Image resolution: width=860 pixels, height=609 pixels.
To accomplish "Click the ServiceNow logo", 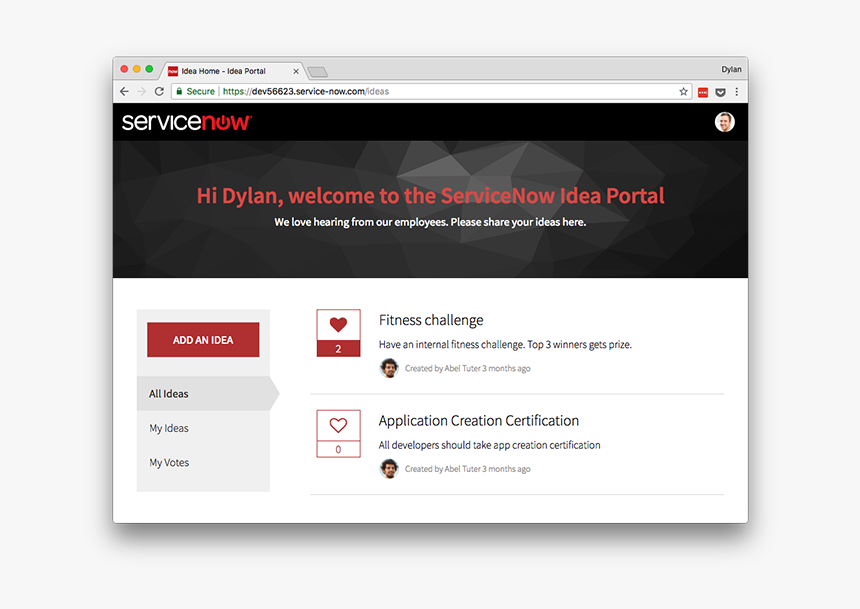I will point(186,122).
